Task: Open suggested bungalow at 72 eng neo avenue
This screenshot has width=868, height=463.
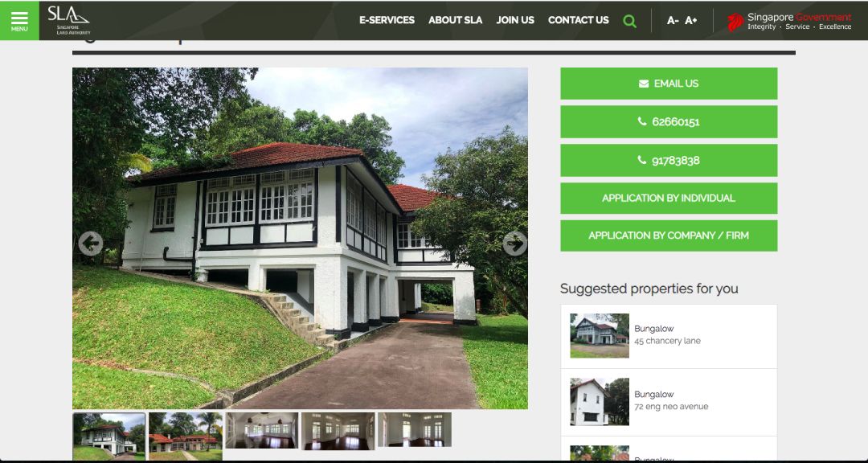Action: click(669, 402)
